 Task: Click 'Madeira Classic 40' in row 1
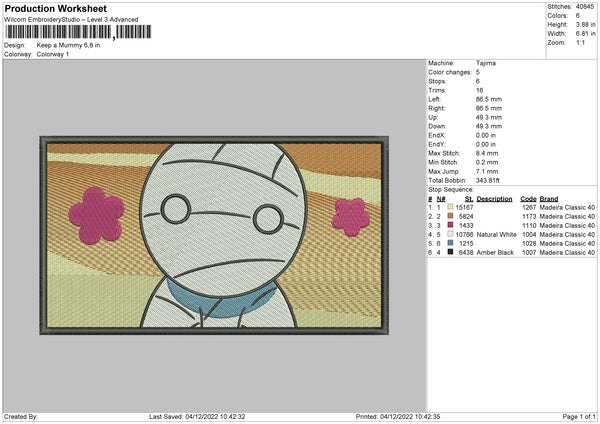point(567,207)
